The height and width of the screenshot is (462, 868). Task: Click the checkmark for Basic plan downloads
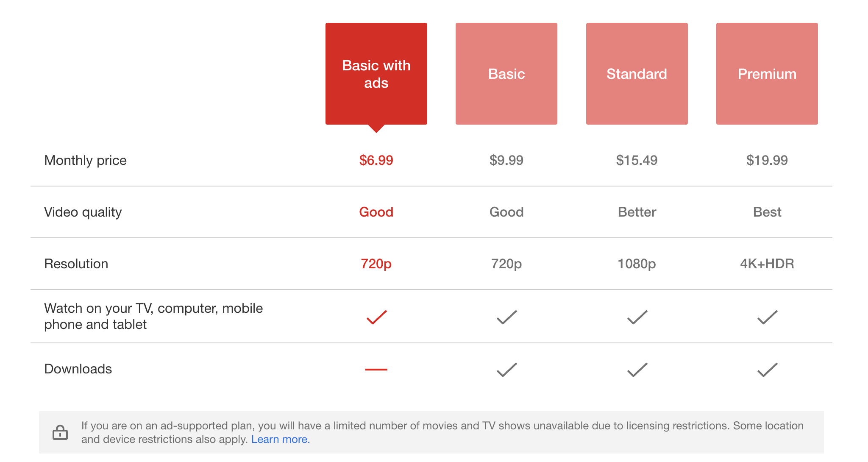(x=506, y=370)
